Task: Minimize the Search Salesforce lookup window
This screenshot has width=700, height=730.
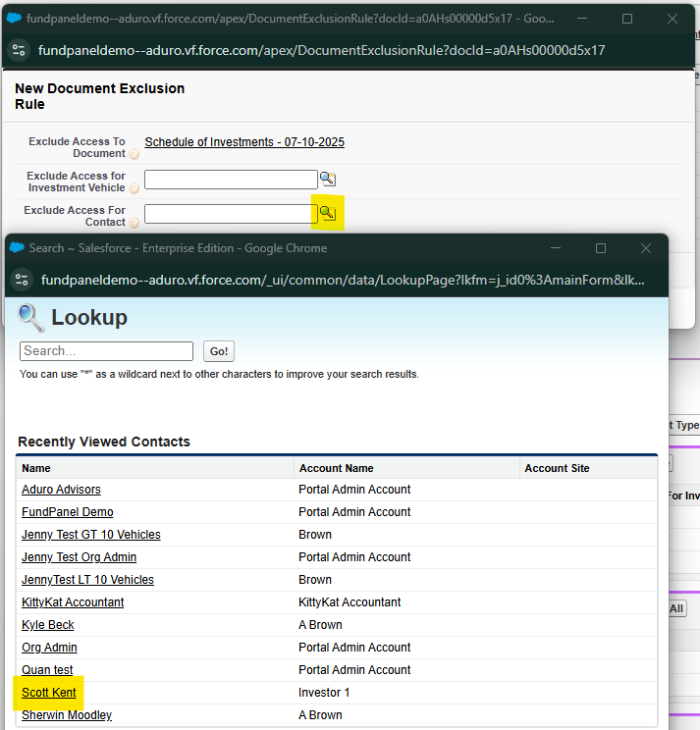Action: pyautogui.click(x=556, y=248)
